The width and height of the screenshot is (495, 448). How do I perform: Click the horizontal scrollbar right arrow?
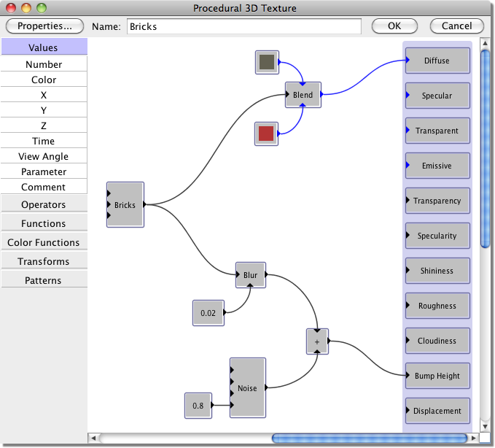click(474, 438)
